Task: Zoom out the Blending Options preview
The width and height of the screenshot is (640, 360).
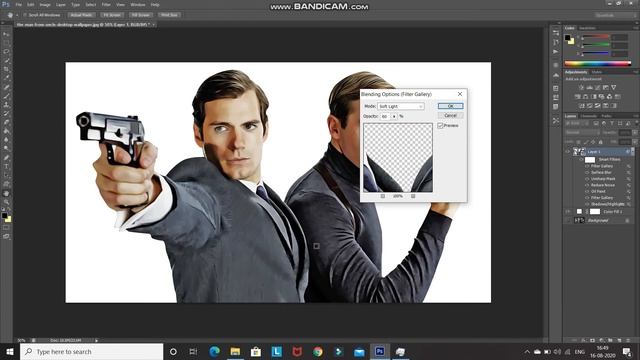Action: tap(382, 196)
